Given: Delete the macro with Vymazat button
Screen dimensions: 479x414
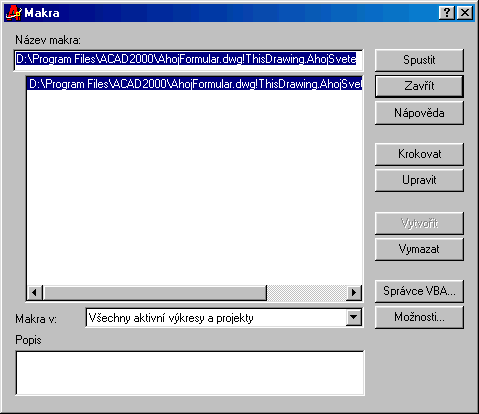Looking at the screenshot, I should (419, 249).
